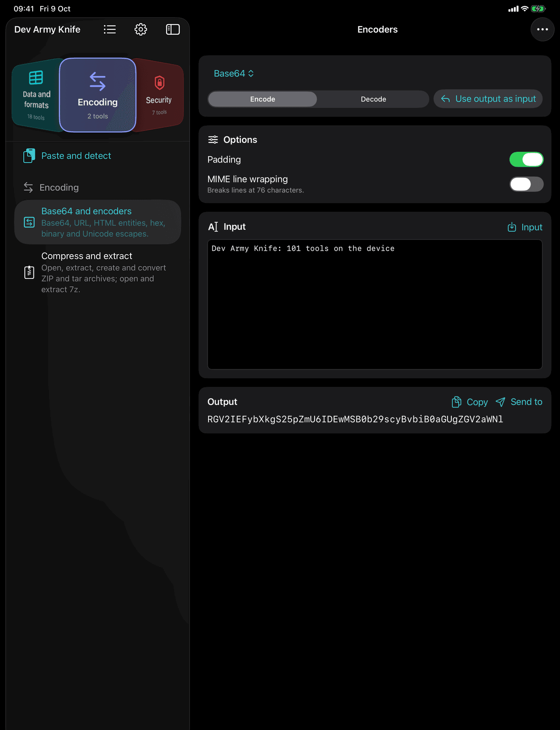Viewport: 560px width, 730px height.
Task: Open settings gear in sidebar header
Action: [141, 29]
